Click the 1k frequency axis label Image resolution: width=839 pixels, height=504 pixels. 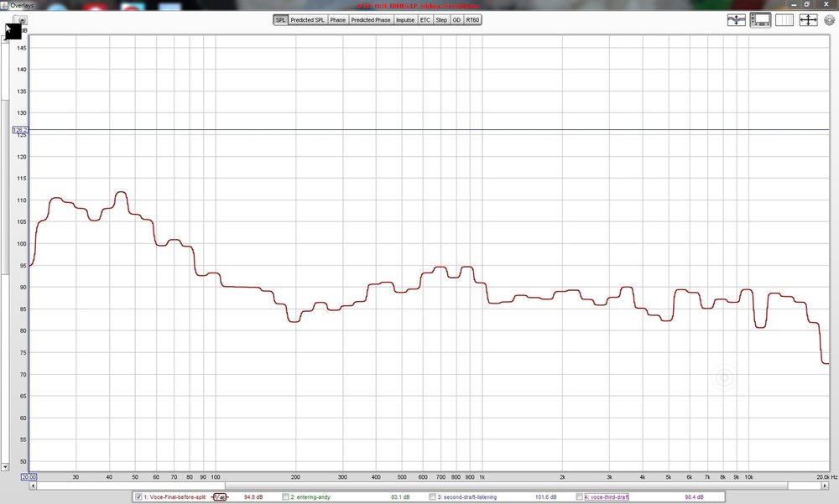[x=482, y=476]
